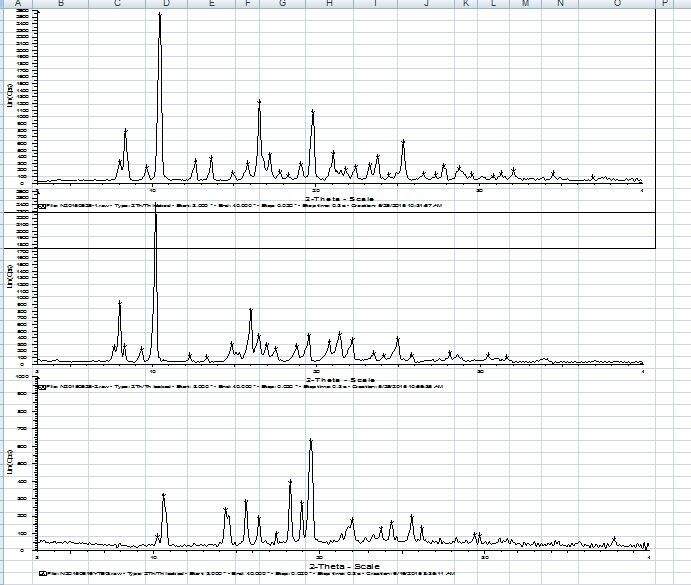This screenshot has height=585, width=691.
Task: Click the "1000" y-axis value of the bottom chart
Action: 22,377
